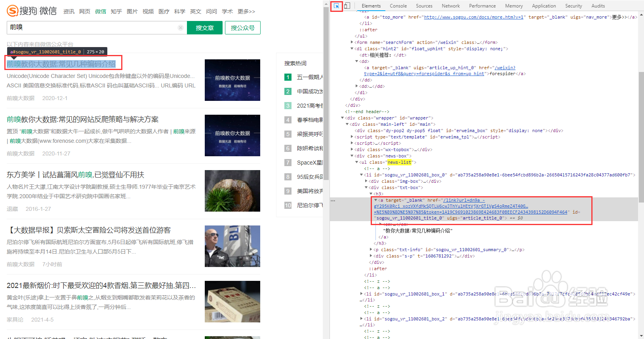Switch to the Memory tab
644x339 pixels.
click(x=514, y=6)
